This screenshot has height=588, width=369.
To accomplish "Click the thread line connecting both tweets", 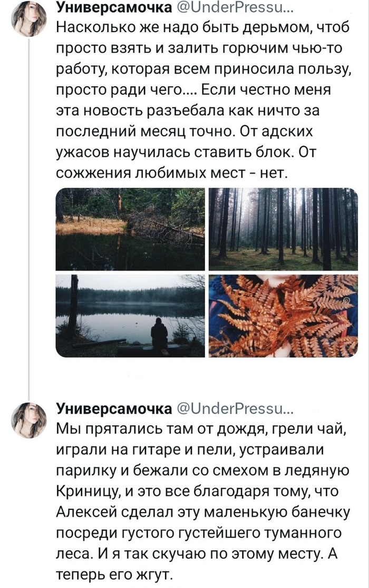I will (33, 211).
